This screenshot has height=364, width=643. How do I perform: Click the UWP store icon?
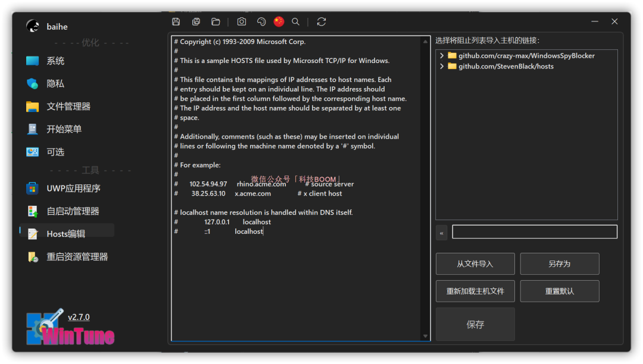pyautogui.click(x=32, y=189)
